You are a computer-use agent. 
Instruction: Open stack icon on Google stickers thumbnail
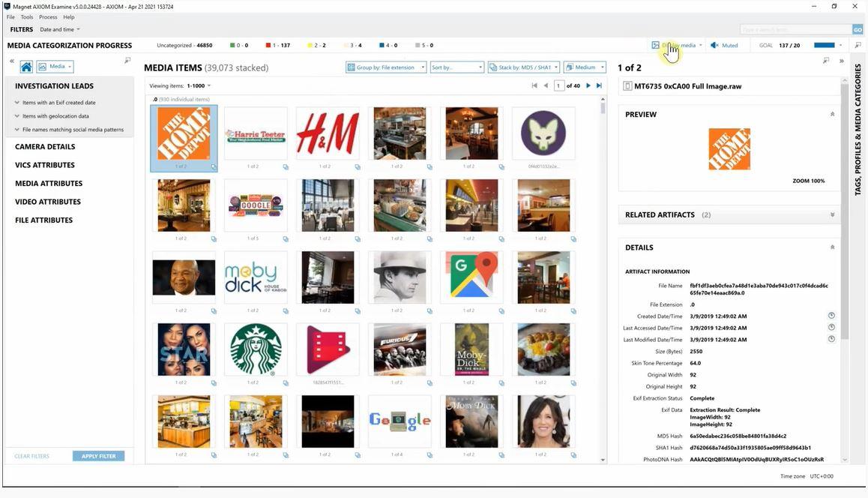[286, 238]
